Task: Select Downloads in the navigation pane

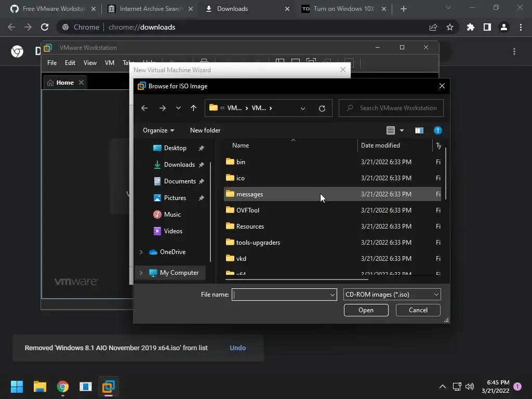Action: [179, 165]
